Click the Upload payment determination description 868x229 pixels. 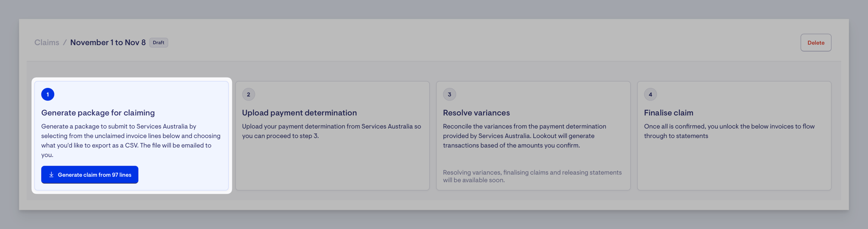(332, 131)
